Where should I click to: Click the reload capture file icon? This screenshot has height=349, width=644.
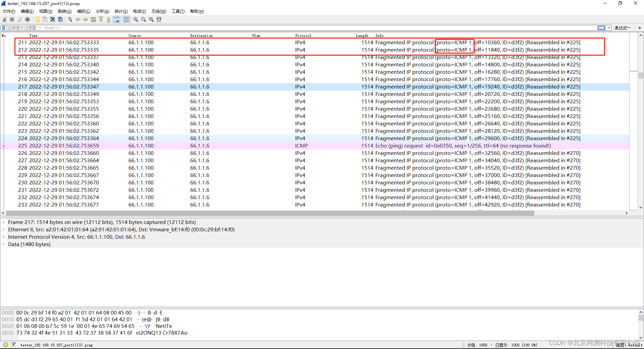[60, 19]
